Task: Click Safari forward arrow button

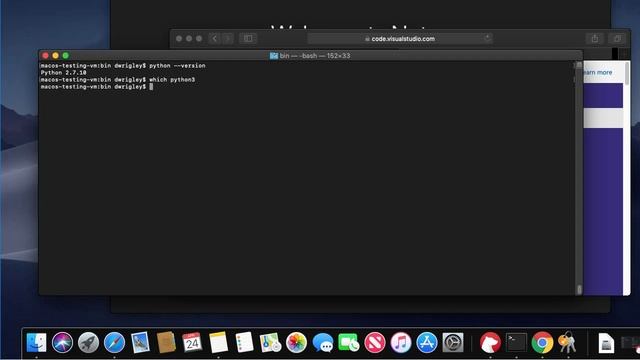Action: tap(228, 38)
